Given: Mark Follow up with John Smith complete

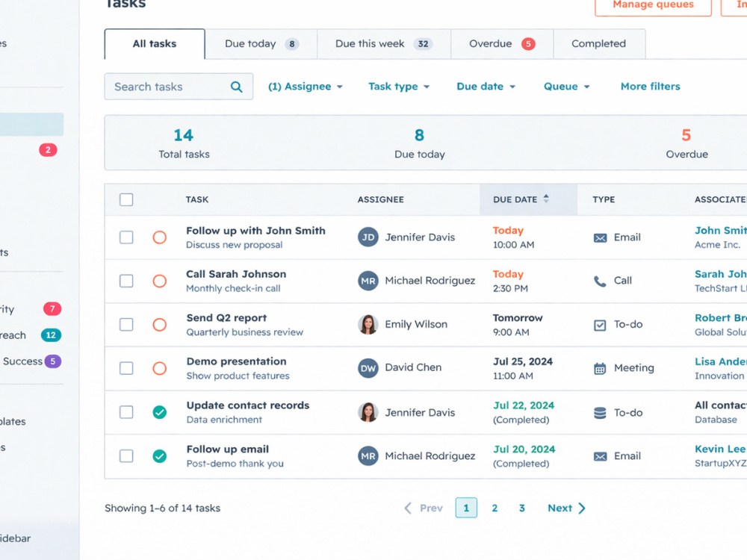Looking at the screenshot, I should click(160, 237).
